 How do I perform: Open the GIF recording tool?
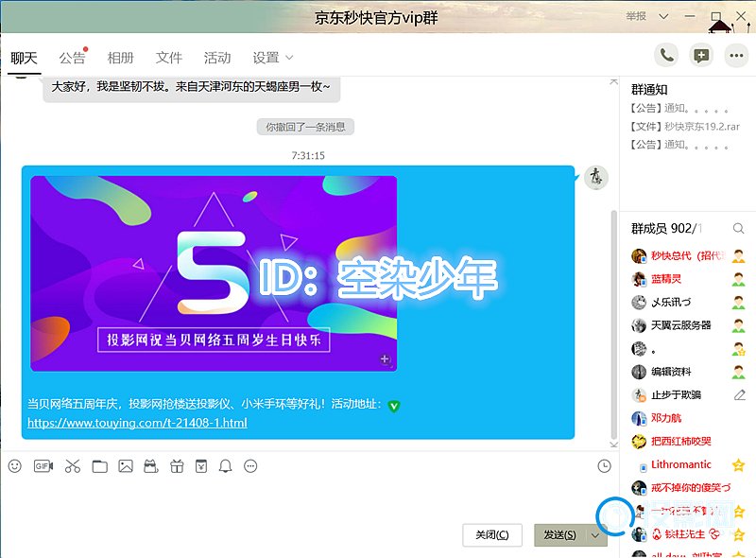tap(43, 466)
